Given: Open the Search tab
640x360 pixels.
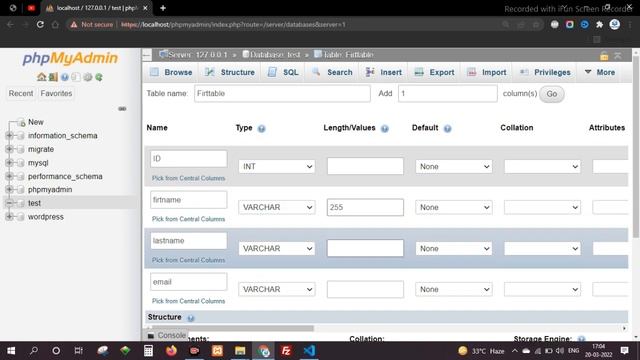Looking at the screenshot, I should [x=332, y=72].
